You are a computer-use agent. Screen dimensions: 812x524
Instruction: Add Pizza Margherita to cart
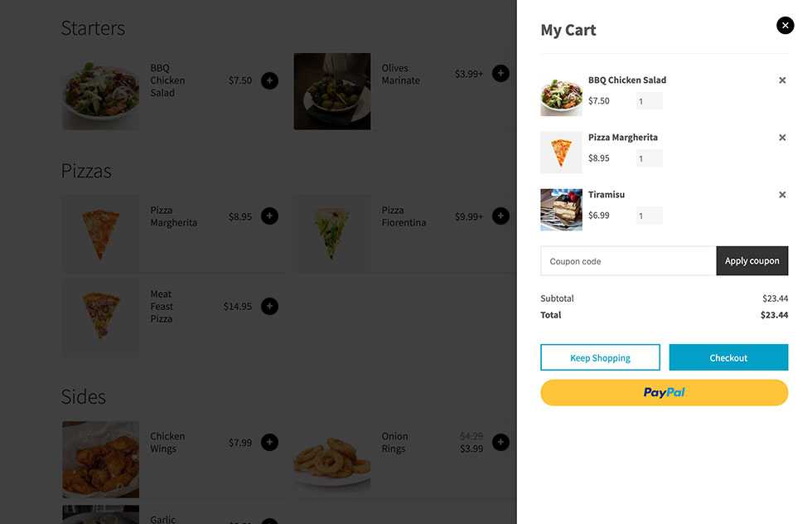[x=269, y=216]
